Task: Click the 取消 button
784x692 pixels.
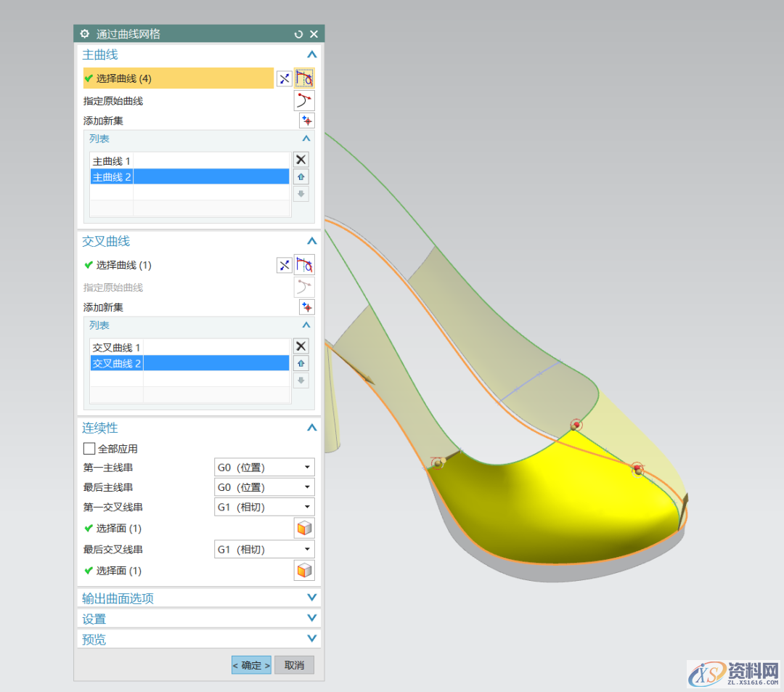Action: 293,664
